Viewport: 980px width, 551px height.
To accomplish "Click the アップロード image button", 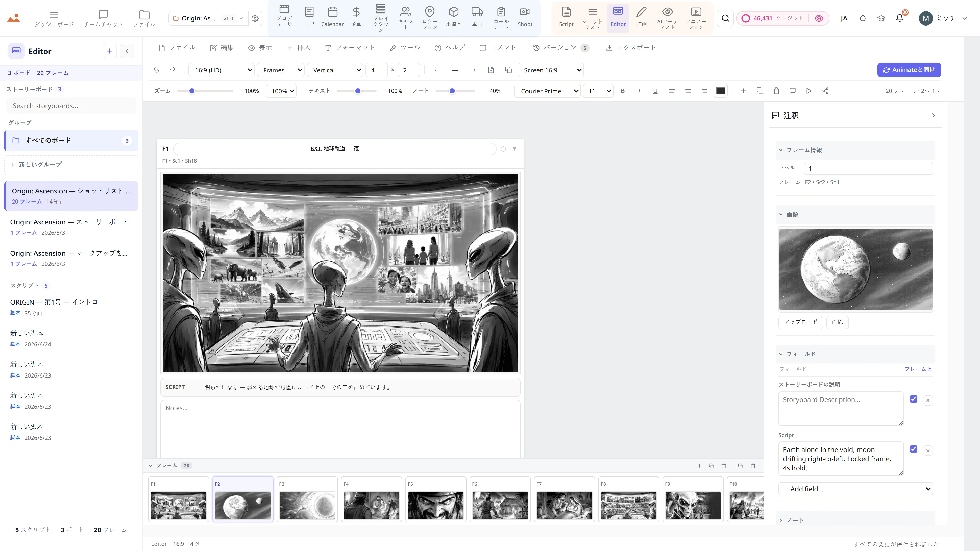I will (x=800, y=322).
